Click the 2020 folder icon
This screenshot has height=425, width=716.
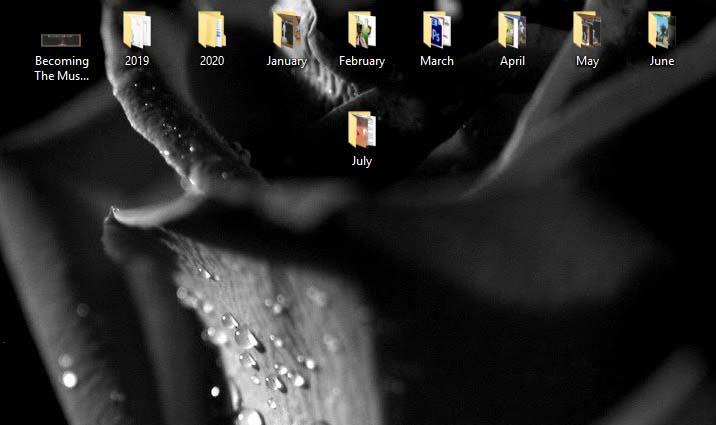click(212, 30)
